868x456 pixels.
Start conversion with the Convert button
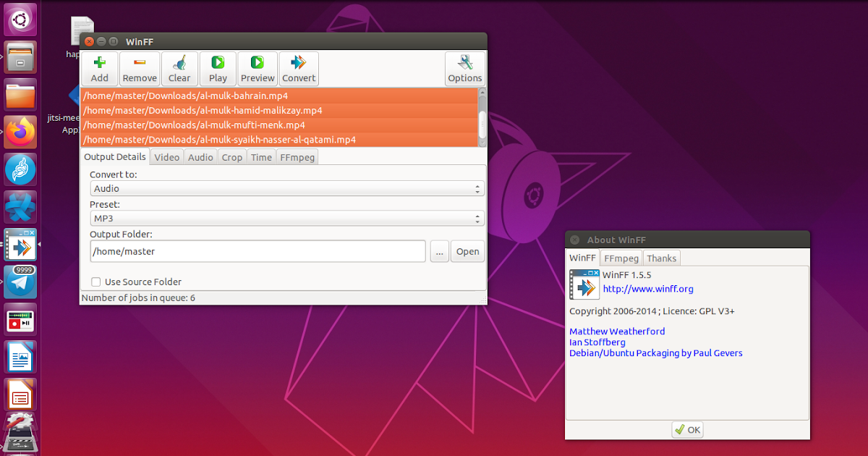click(x=299, y=69)
